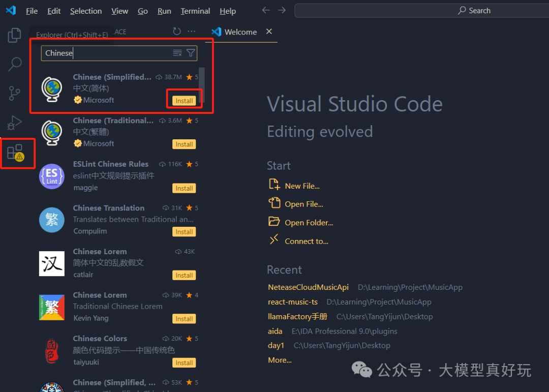
Task: Open the Run and Debug view
Action: click(x=14, y=122)
